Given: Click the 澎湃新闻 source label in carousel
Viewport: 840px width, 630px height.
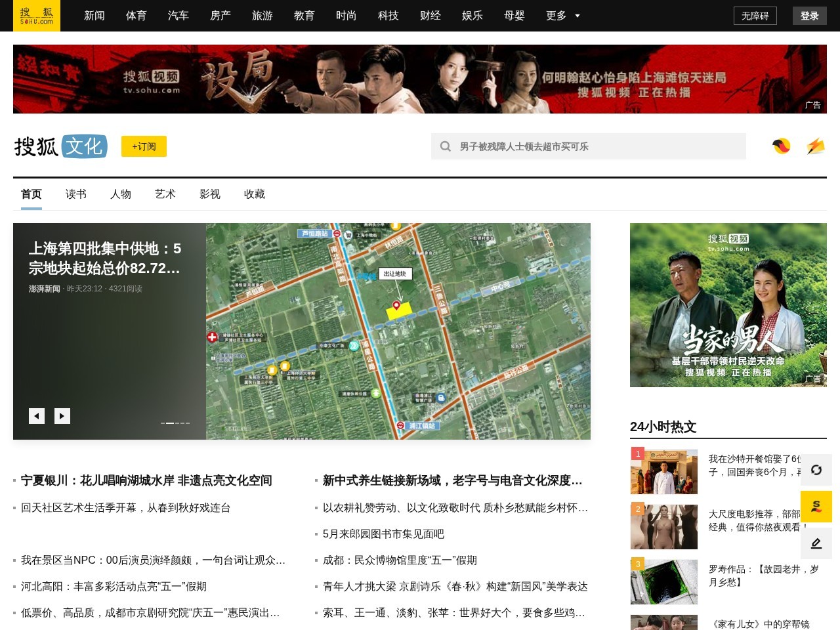Looking at the screenshot, I should point(44,289).
